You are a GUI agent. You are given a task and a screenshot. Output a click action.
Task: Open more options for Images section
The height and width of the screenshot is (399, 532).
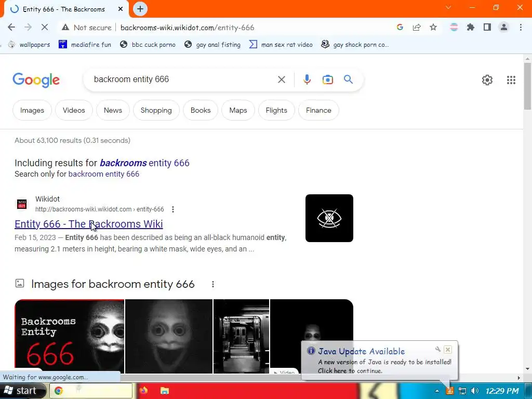(x=212, y=284)
